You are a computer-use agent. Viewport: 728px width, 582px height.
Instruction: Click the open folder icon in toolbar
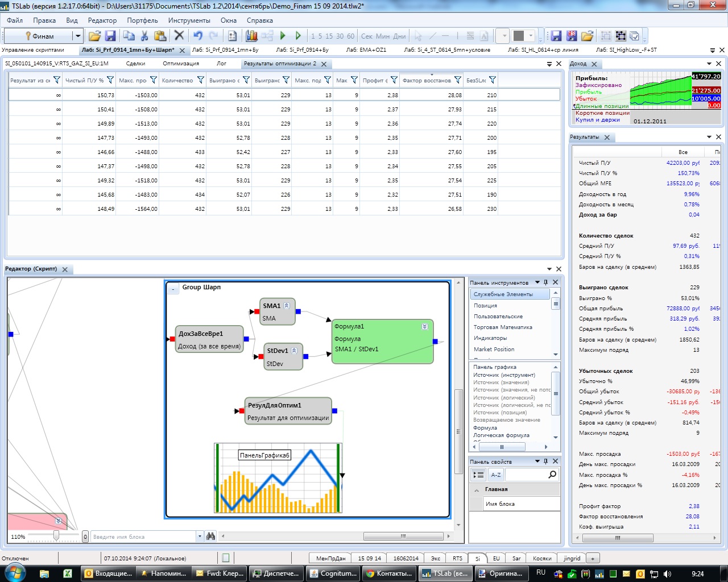click(x=94, y=36)
